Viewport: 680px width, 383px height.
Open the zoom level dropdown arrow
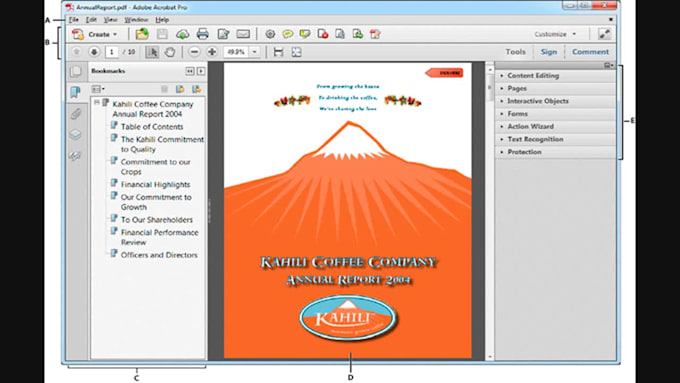coord(255,52)
